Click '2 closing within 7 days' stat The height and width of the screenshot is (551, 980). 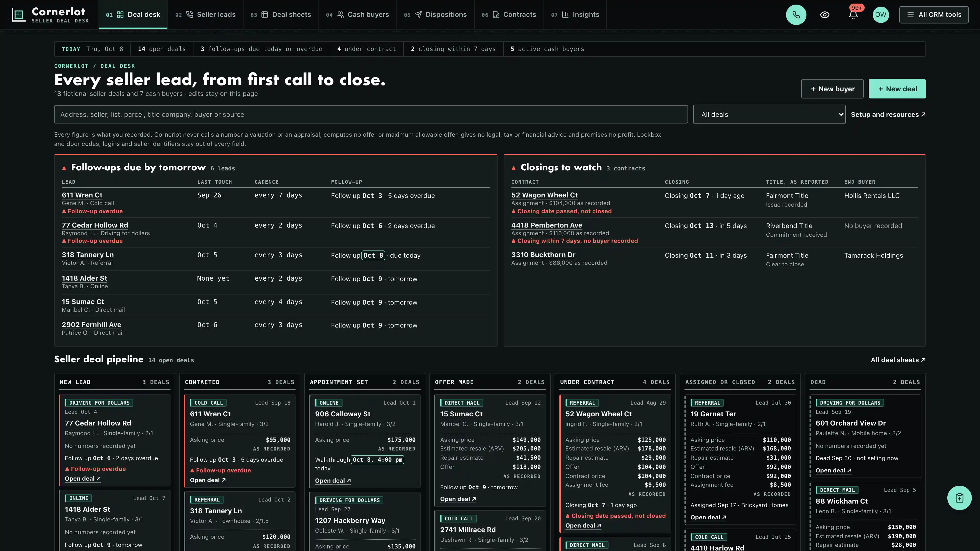tap(453, 49)
